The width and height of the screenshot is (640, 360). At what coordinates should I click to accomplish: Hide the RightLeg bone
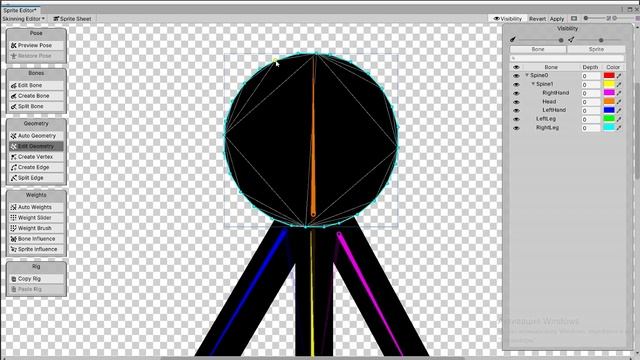[516, 128]
